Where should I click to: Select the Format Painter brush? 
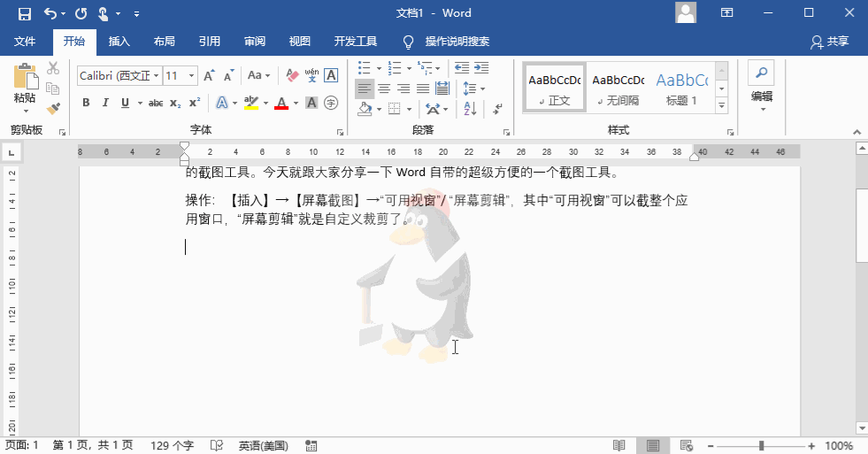53,108
